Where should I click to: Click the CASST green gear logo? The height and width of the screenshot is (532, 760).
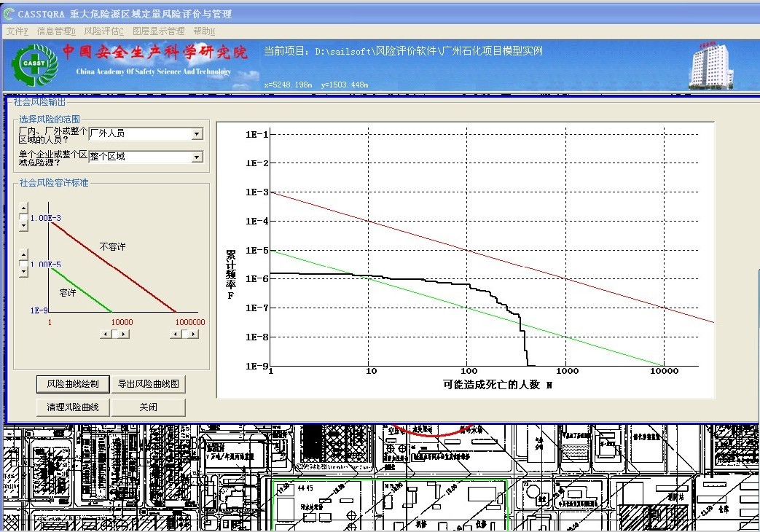tap(34, 65)
